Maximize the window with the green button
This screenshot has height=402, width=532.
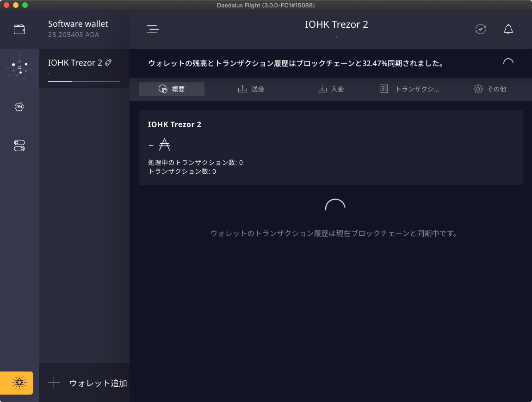(25, 5)
